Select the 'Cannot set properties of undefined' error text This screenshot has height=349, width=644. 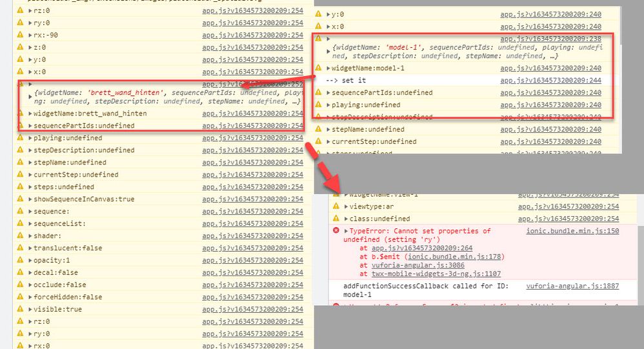pos(417,235)
